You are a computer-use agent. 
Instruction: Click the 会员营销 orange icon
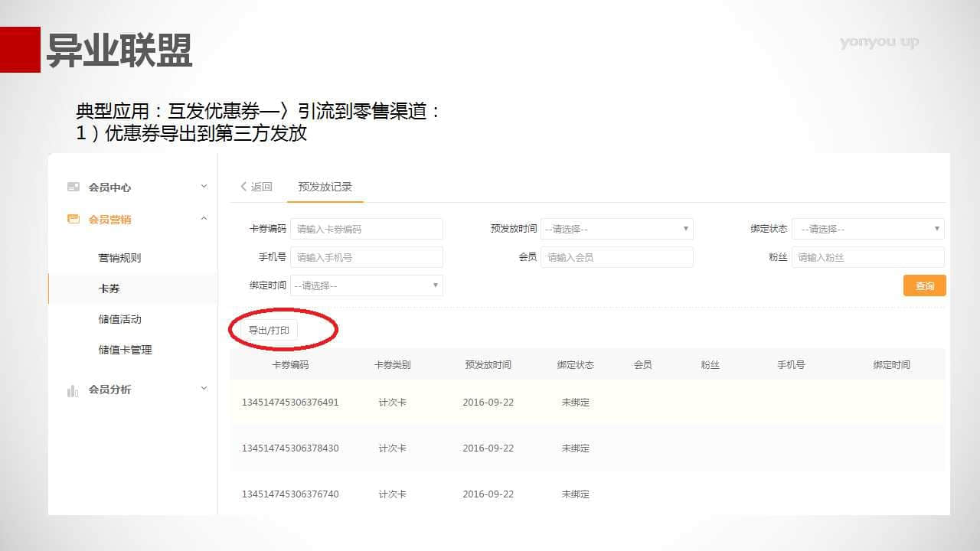point(73,219)
